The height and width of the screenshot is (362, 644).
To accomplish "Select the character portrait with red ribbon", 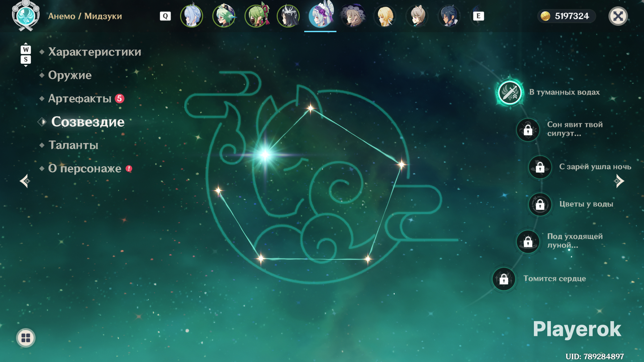I will (x=256, y=16).
